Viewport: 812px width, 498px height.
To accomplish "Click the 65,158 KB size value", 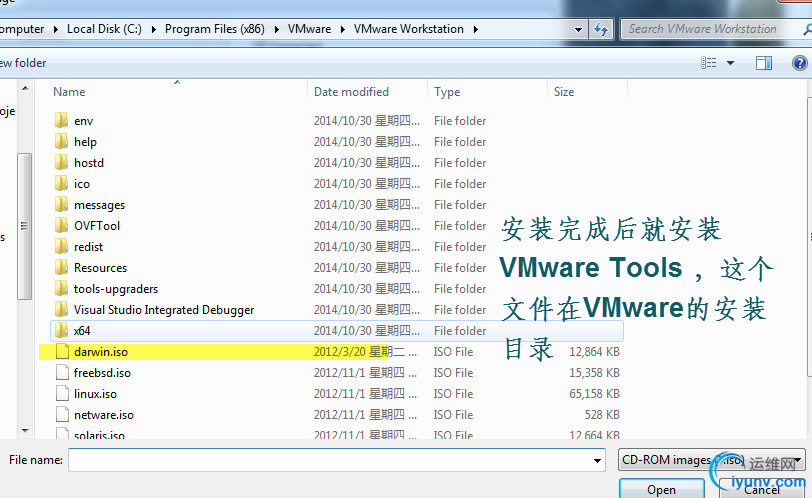I will click(x=594, y=394).
